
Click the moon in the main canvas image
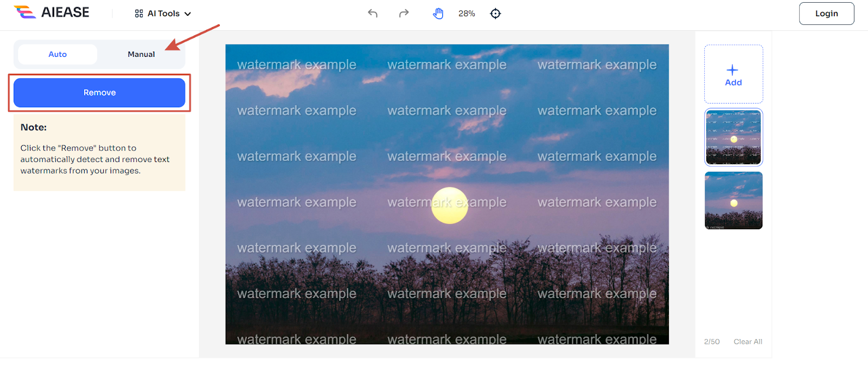click(x=449, y=205)
